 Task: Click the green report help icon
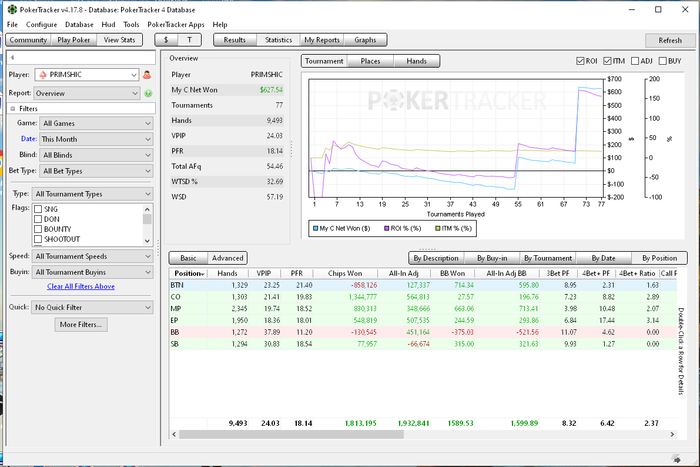point(148,93)
